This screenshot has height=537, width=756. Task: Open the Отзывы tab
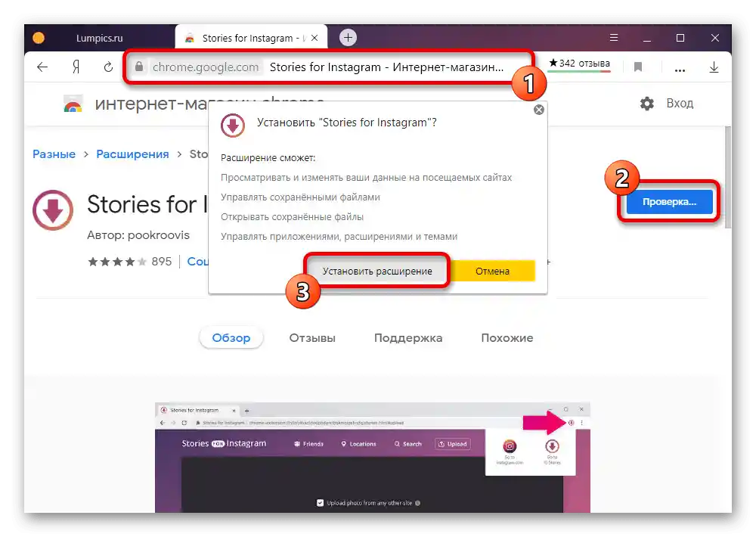312,338
